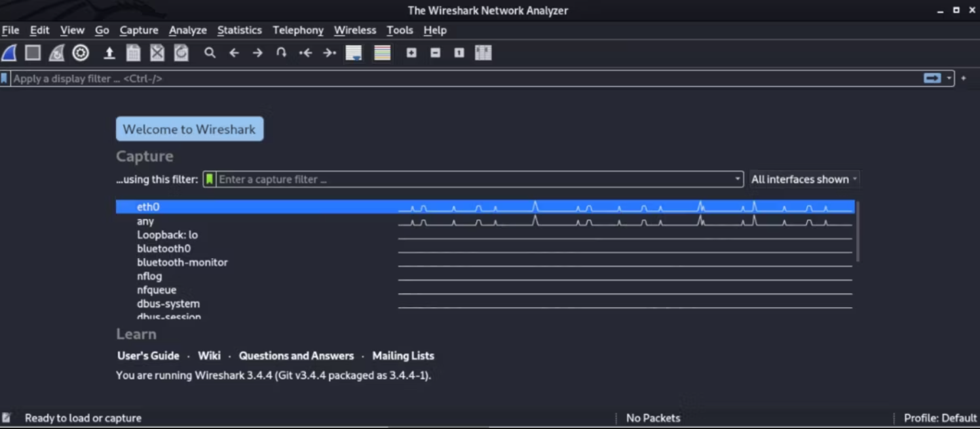980x429 pixels.
Task: Toggle the capture filter bookmark
Action: (210, 179)
